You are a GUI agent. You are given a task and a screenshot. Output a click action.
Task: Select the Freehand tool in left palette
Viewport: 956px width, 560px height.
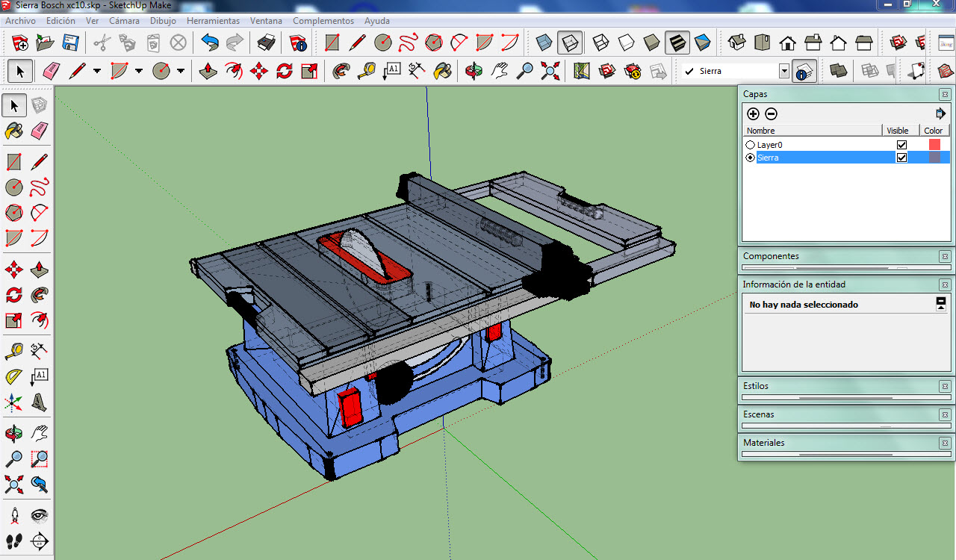pyautogui.click(x=40, y=187)
